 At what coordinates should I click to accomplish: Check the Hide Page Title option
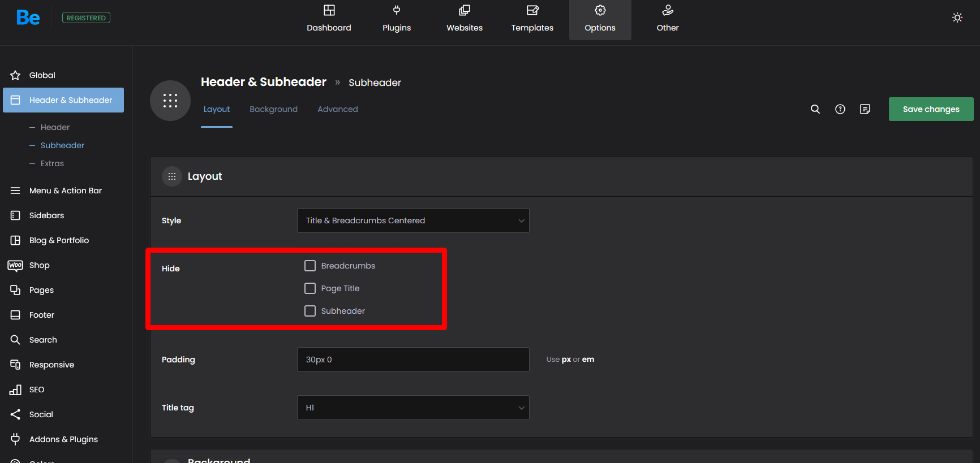tap(310, 288)
